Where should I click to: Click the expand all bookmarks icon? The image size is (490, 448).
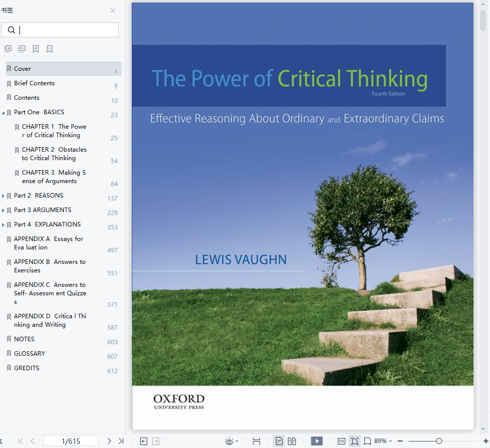8,49
